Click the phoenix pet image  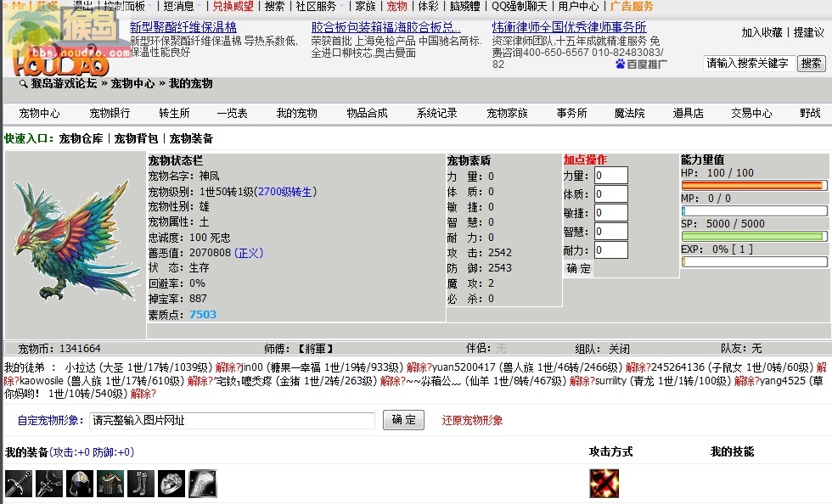[x=76, y=241]
